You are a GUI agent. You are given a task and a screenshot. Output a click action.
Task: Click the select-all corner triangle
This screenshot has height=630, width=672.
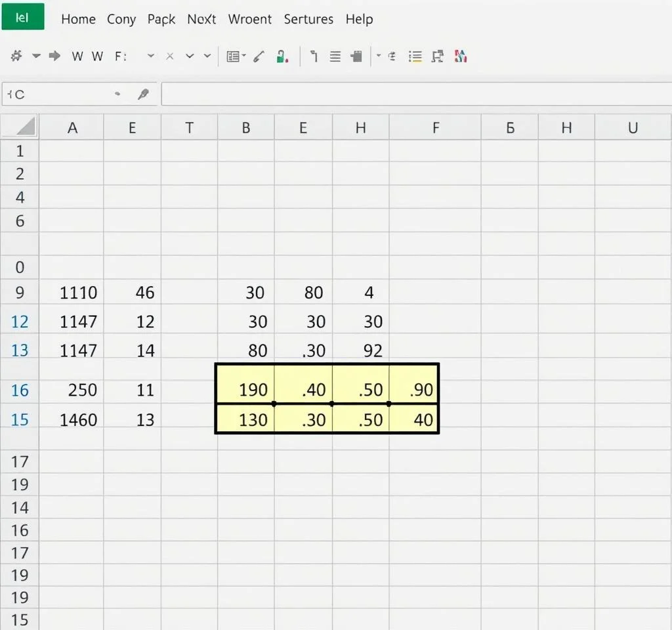[x=25, y=127]
